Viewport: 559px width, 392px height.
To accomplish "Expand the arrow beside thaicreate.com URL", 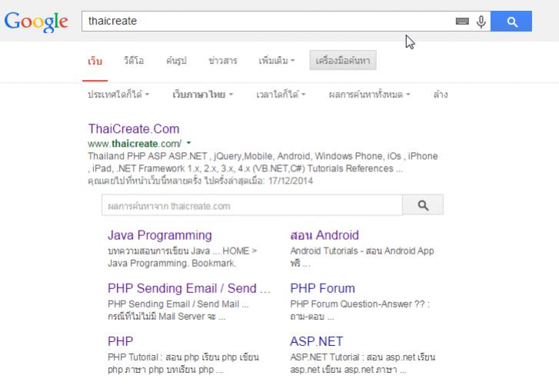I will coord(189,143).
